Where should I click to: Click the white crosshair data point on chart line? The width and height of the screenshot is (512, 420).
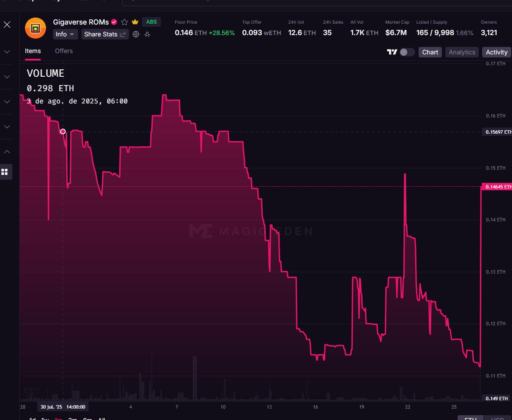tap(63, 132)
